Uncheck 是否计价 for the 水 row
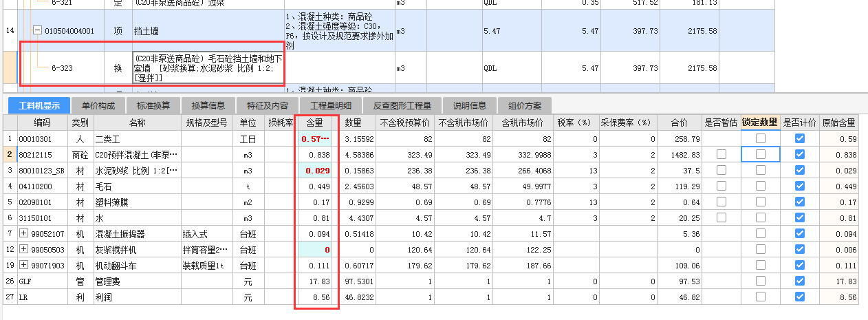The width and height of the screenshot is (868, 320). (x=799, y=217)
